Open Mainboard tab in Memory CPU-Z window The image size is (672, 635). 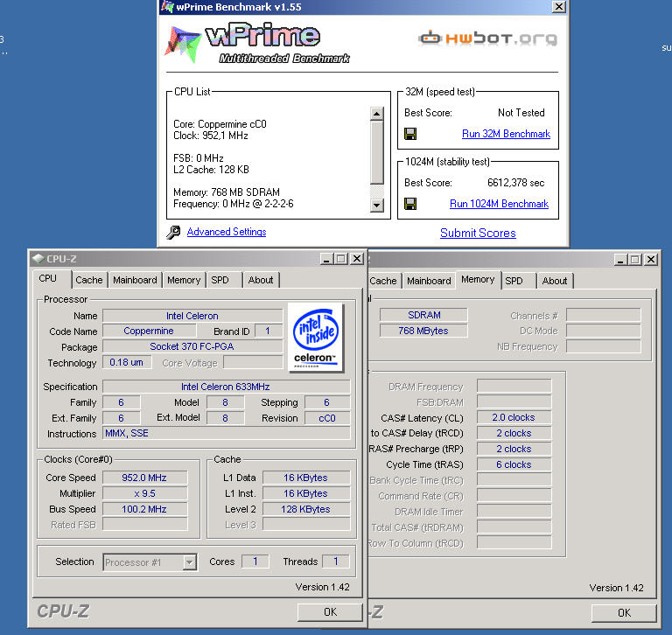[429, 281]
